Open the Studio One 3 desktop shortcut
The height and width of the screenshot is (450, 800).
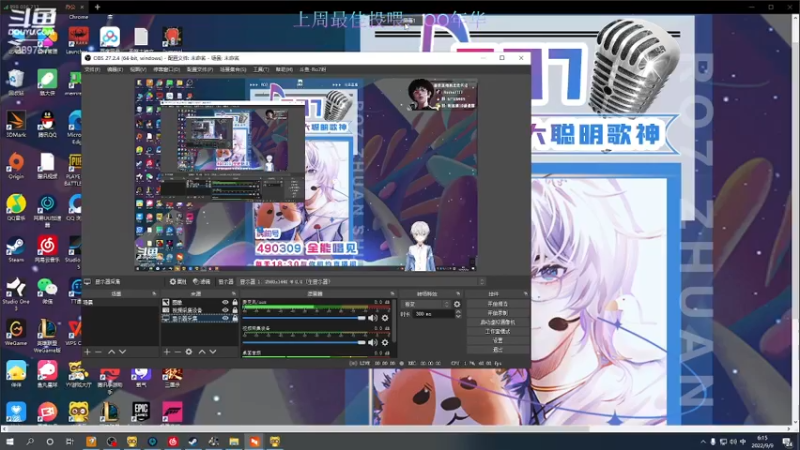point(16,293)
